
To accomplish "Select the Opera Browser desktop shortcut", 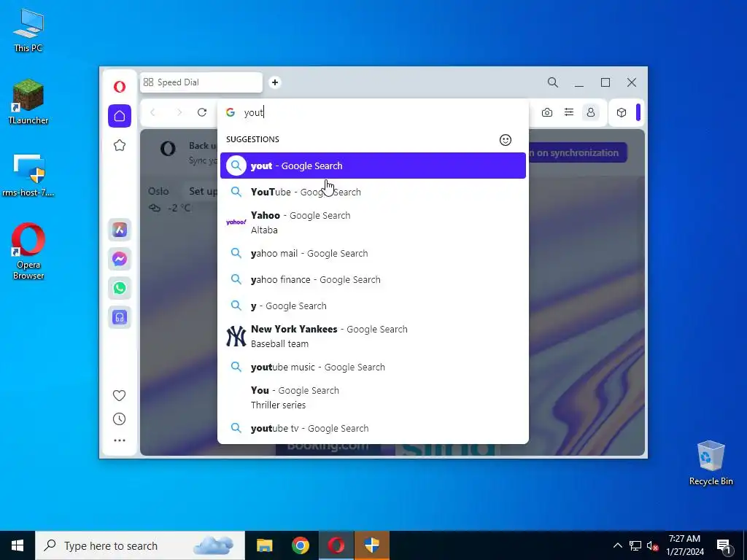I will click(x=28, y=252).
